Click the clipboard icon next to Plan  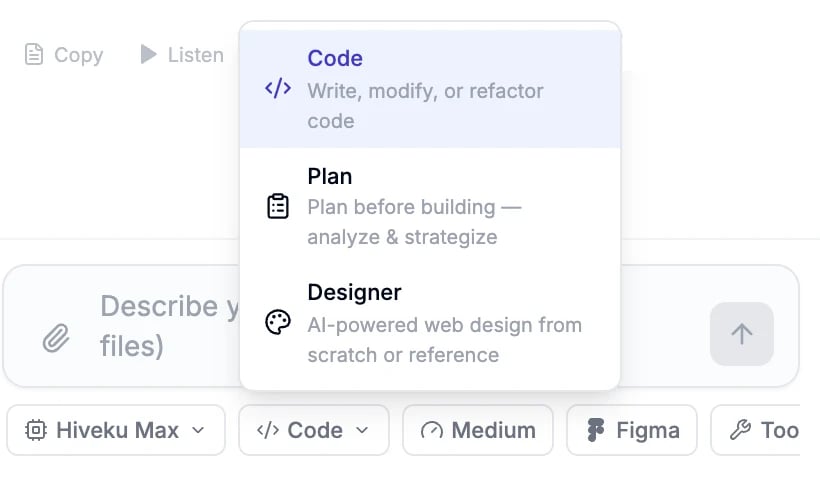(278, 206)
